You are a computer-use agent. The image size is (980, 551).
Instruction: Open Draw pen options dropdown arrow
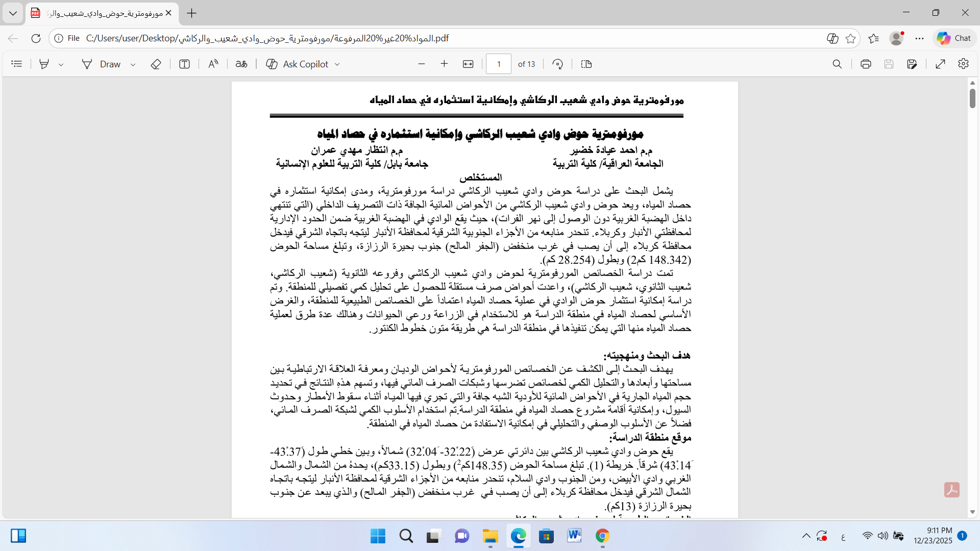[133, 64]
